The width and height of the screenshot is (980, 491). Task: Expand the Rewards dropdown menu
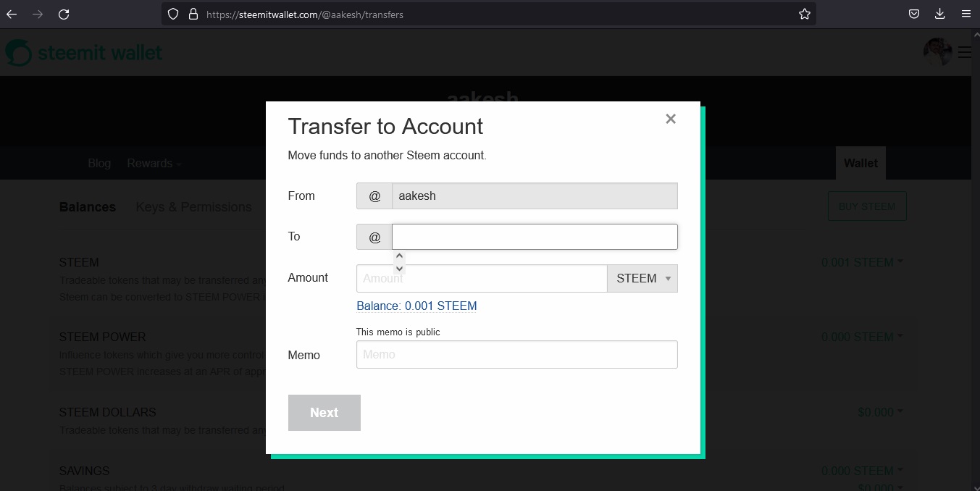tap(154, 163)
